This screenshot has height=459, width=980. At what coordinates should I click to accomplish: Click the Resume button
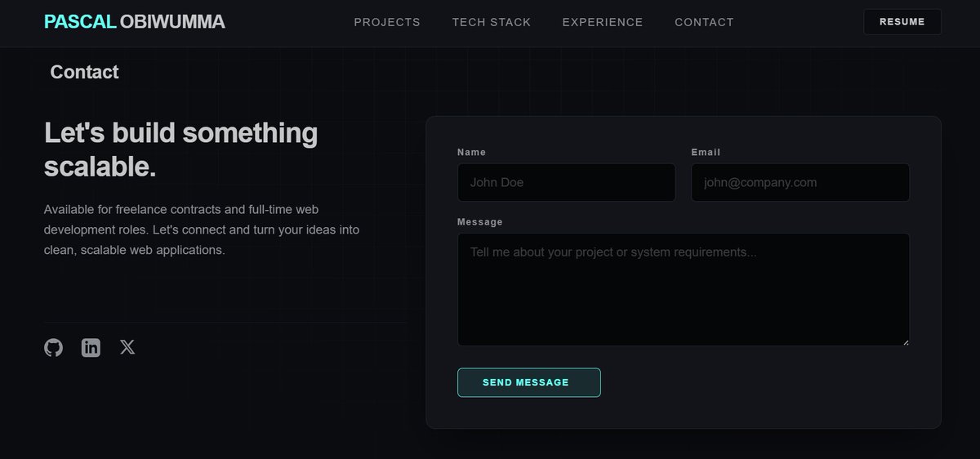point(902,22)
